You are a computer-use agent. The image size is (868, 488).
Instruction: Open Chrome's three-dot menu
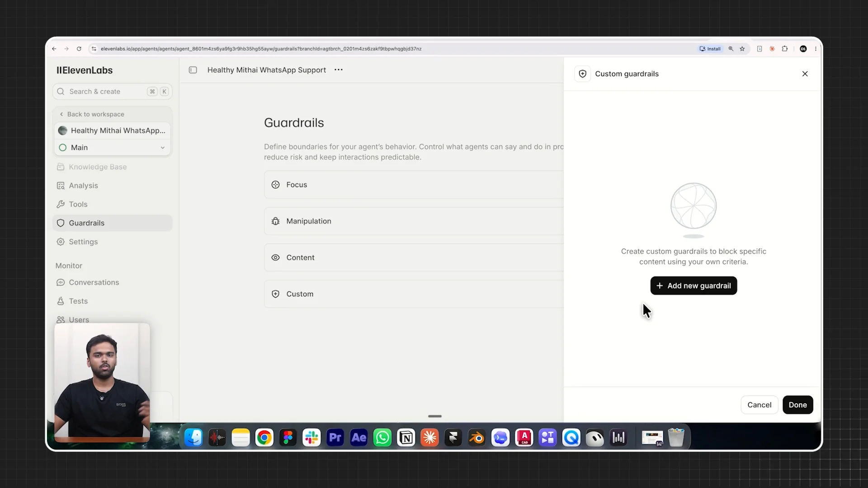816,49
